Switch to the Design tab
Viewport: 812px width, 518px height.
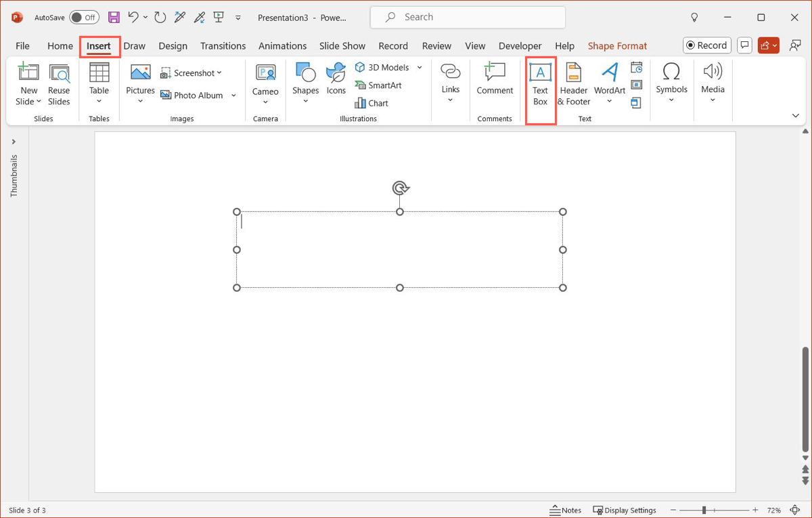coord(173,46)
